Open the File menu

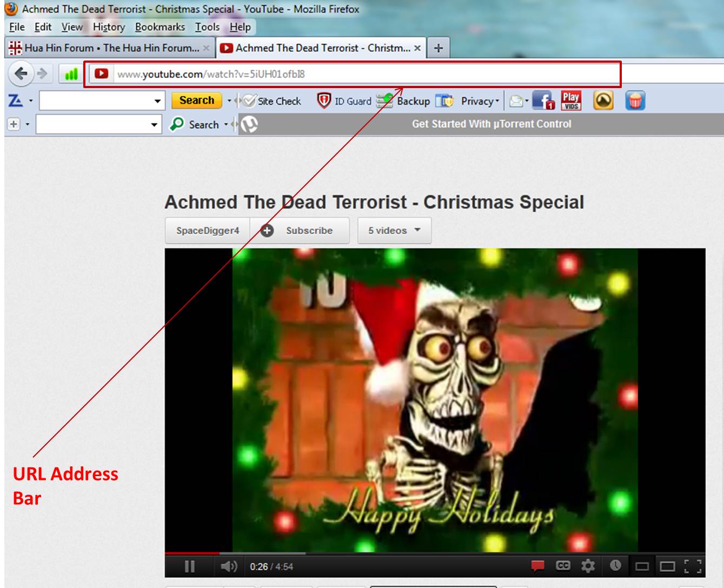pos(17,27)
